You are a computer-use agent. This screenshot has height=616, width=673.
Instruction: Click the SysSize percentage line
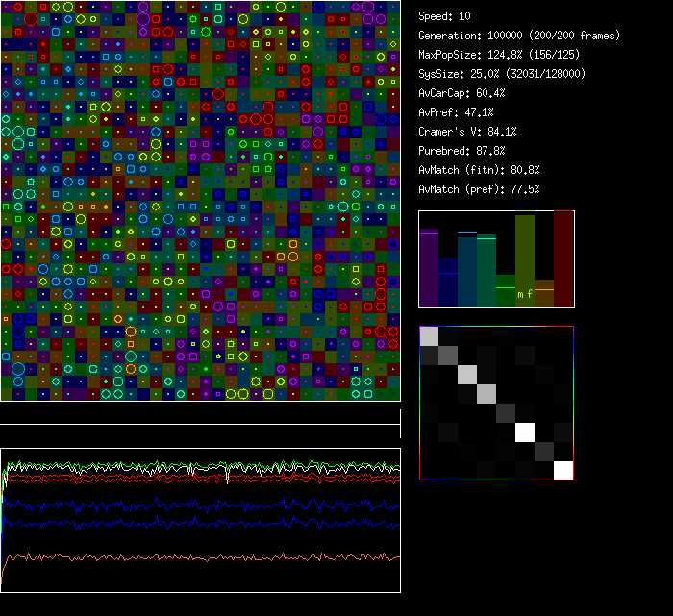tap(501, 74)
